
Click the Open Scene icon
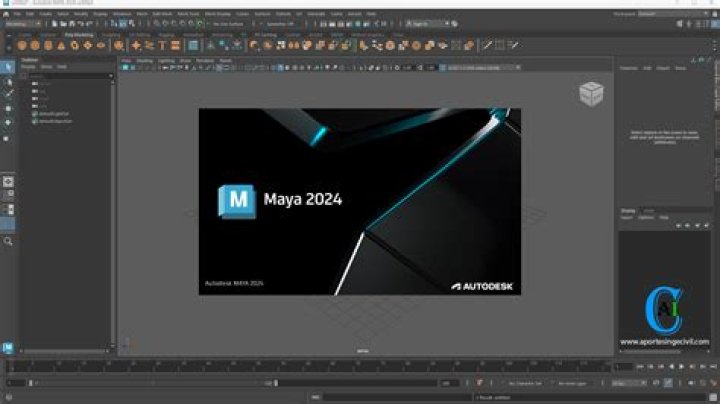point(63,24)
